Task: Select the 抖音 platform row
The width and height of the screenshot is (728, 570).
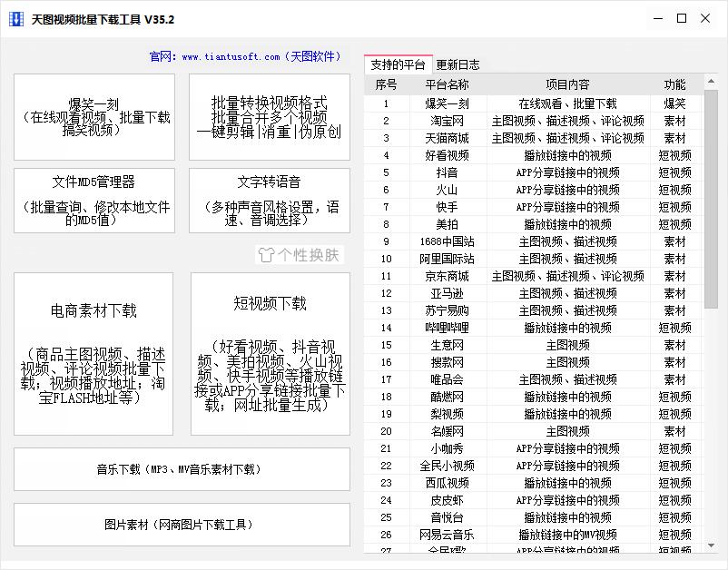Action: click(x=533, y=172)
